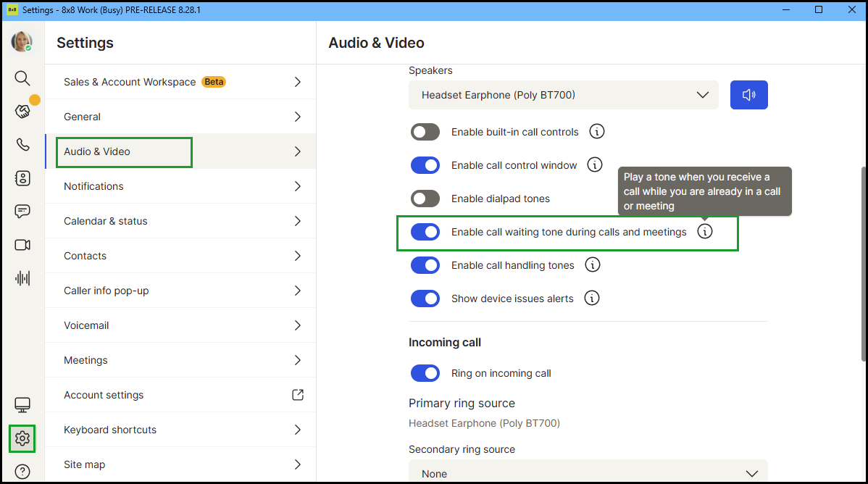Viewport: 868px width, 484px height.
Task: Open the contacts directory sidebar icon
Action: (22, 178)
